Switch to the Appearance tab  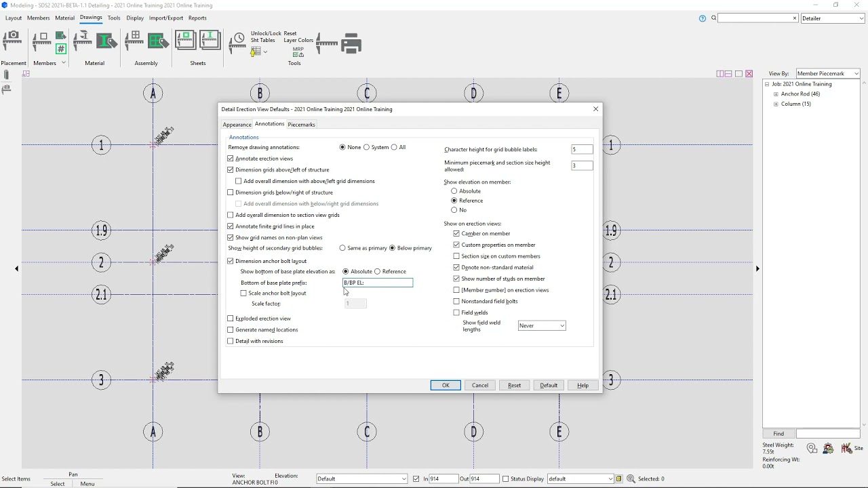[x=237, y=125]
